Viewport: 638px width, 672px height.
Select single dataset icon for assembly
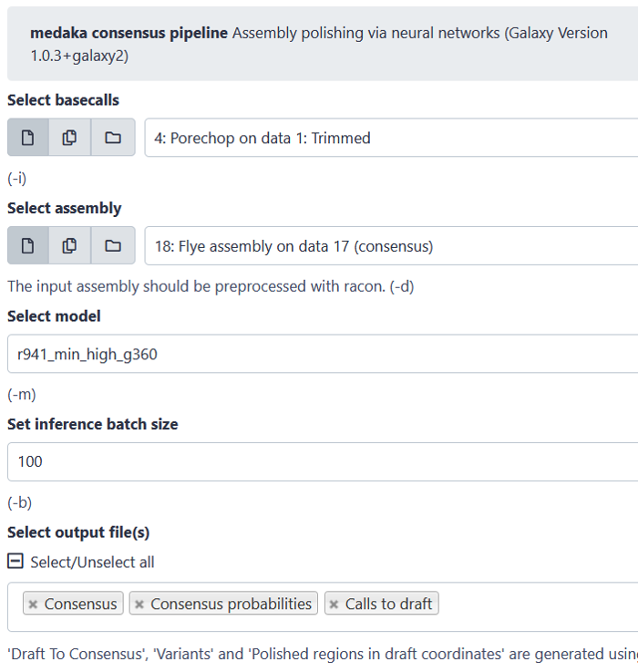27,245
